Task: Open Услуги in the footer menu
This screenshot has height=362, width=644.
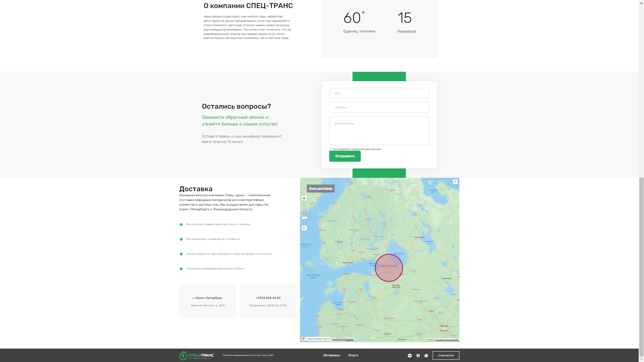Action: (353, 355)
